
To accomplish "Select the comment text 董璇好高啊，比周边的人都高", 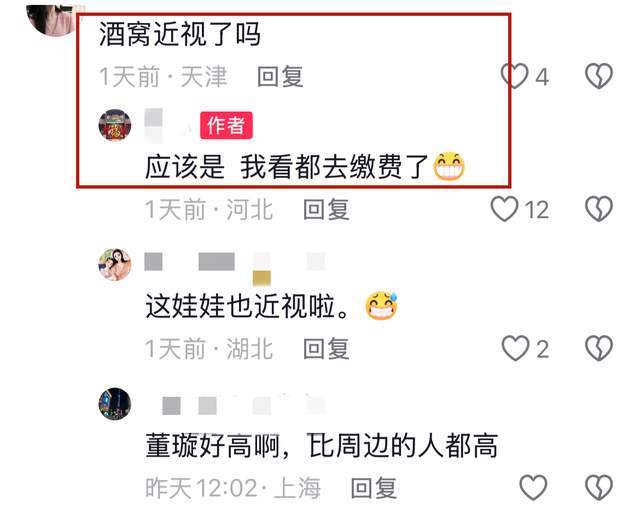I will (x=322, y=445).
